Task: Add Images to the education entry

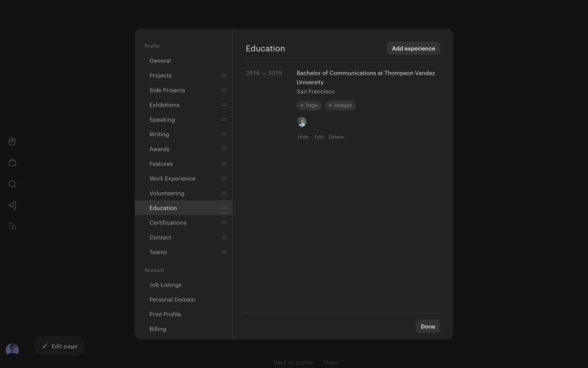Action: (x=340, y=105)
